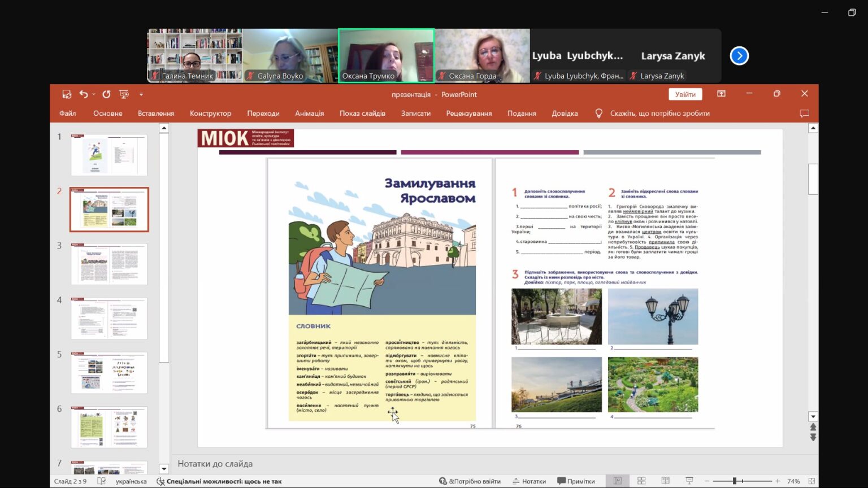Click the zoom slider in status bar
Viewport: 868px width, 488px height.
(735, 481)
